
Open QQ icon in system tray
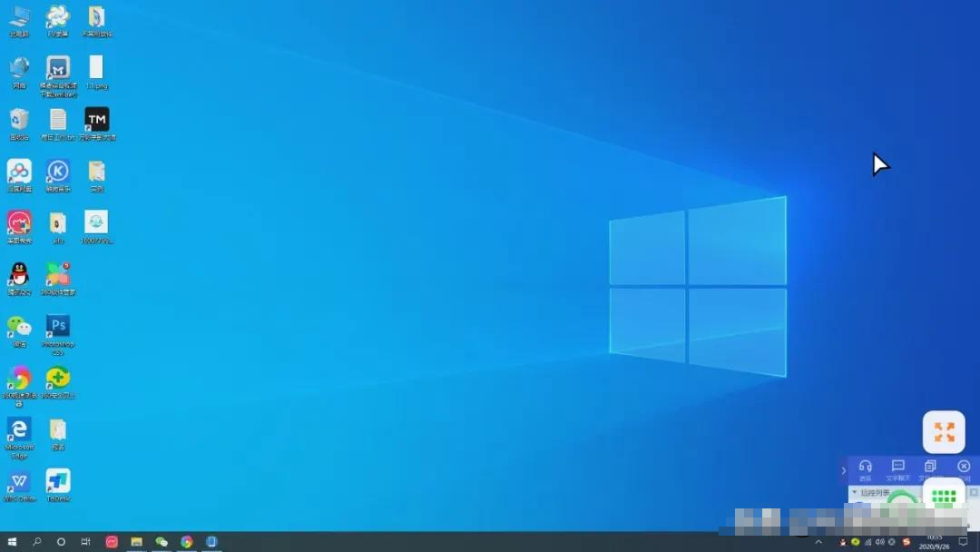point(842,542)
